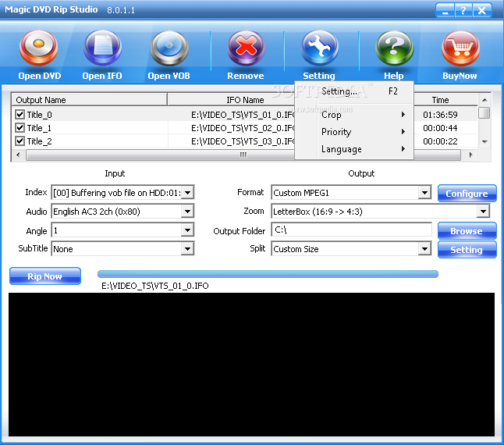Click the Output Name column header

point(90,100)
